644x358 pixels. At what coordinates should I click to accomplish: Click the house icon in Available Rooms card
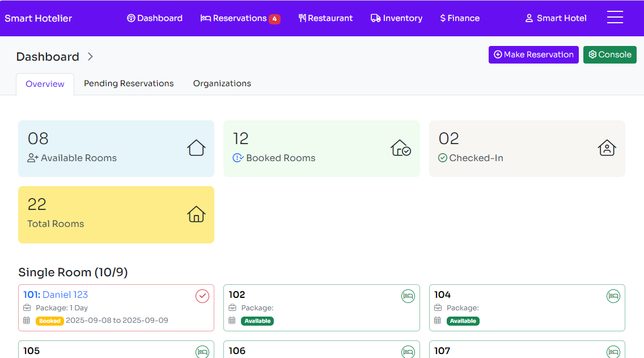(x=196, y=148)
